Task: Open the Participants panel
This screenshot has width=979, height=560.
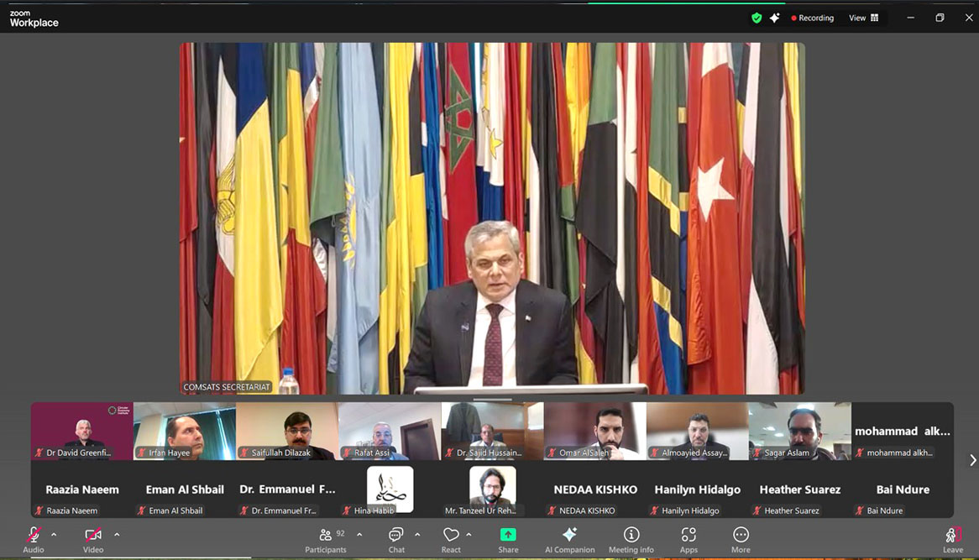Action: tap(325, 540)
